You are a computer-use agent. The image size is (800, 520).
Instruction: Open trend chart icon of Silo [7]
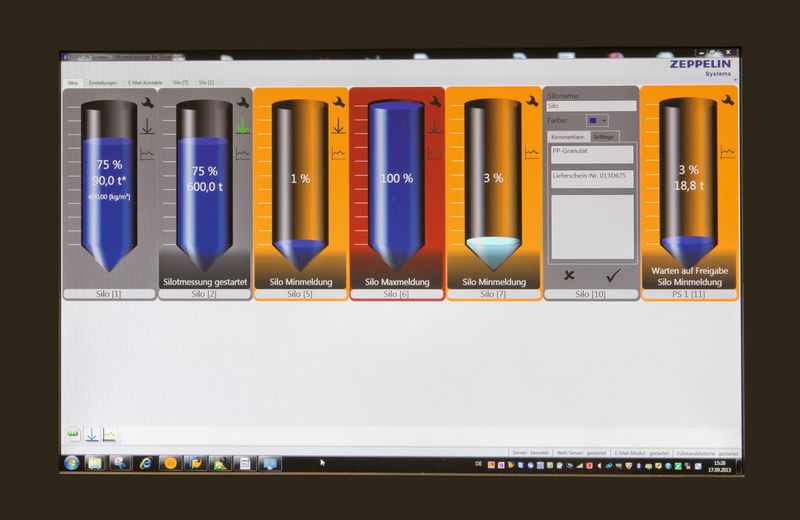[532, 153]
